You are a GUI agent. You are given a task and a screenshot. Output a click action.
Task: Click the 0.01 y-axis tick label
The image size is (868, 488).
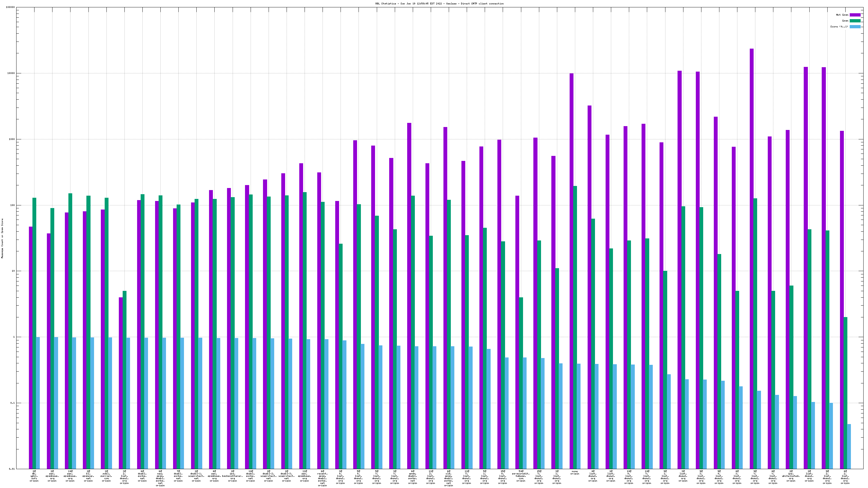click(x=11, y=469)
